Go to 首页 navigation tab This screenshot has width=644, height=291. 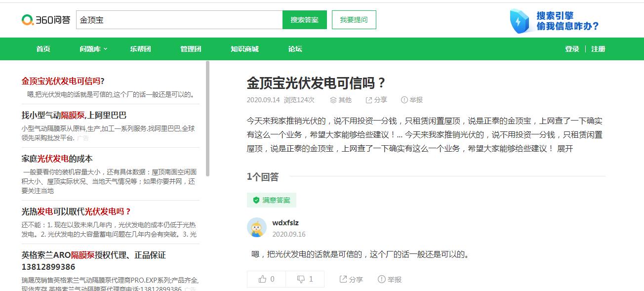coord(43,49)
